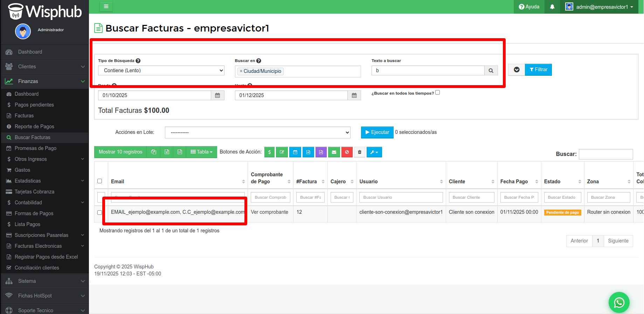Open the 'Ver comprobante' link

tap(269, 212)
